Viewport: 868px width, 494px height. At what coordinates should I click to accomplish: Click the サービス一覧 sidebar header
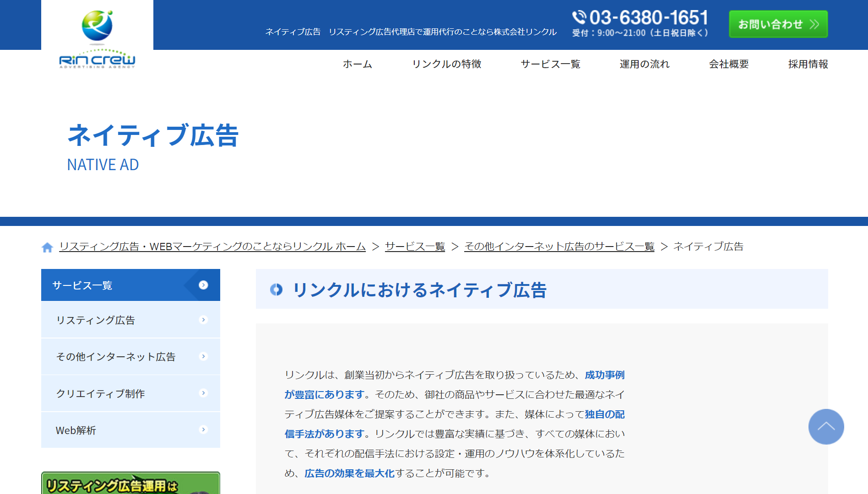(130, 285)
